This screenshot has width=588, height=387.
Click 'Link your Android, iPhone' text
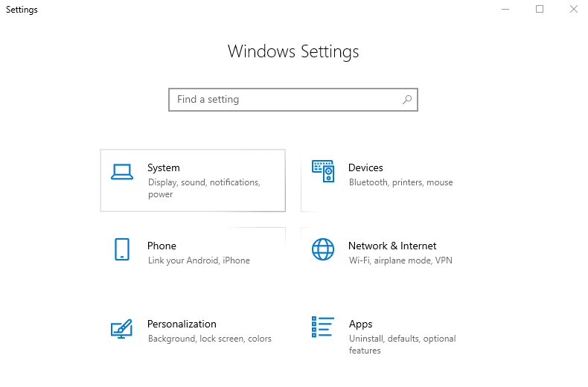pyautogui.click(x=199, y=260)
